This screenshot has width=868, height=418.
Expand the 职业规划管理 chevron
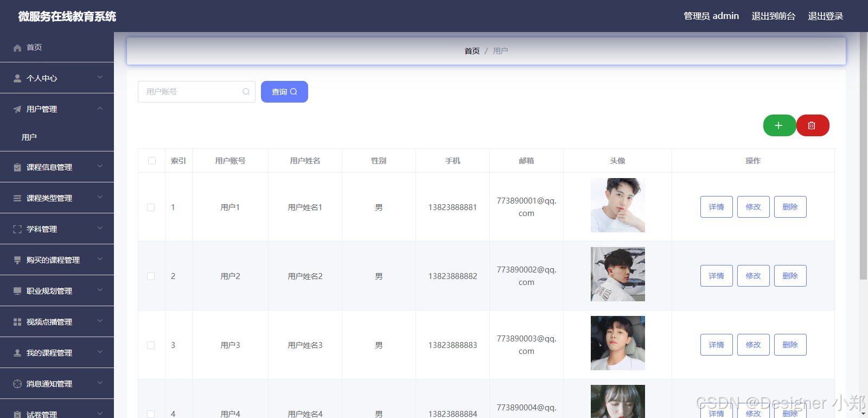(100, 290)
